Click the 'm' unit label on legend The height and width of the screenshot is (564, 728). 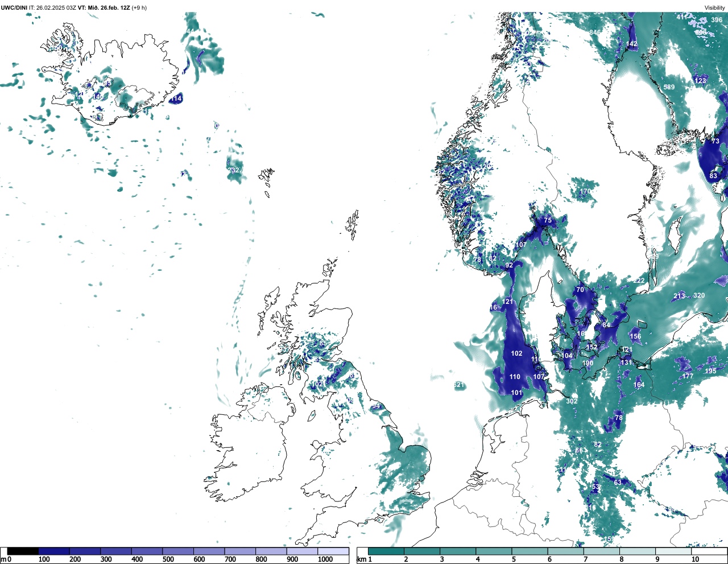coord(3,559)
